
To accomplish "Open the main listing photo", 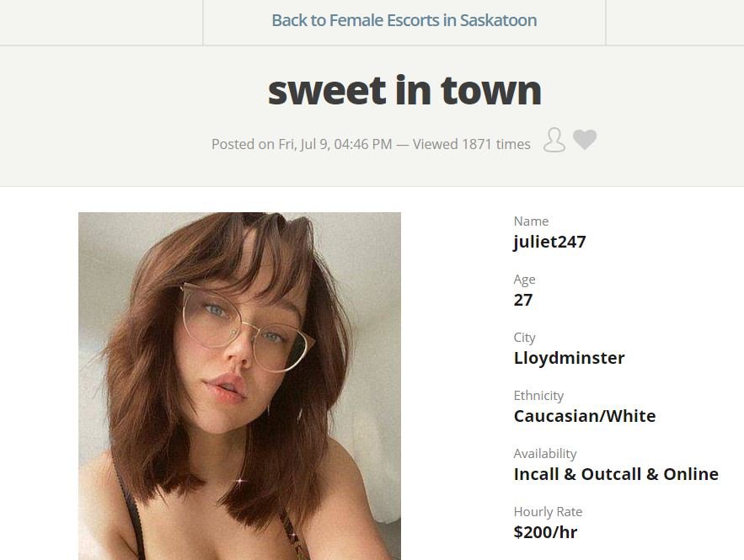I will 239,386.
